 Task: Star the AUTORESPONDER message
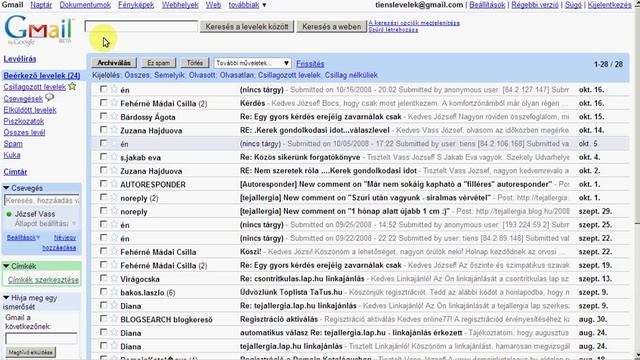coord(114,184)
